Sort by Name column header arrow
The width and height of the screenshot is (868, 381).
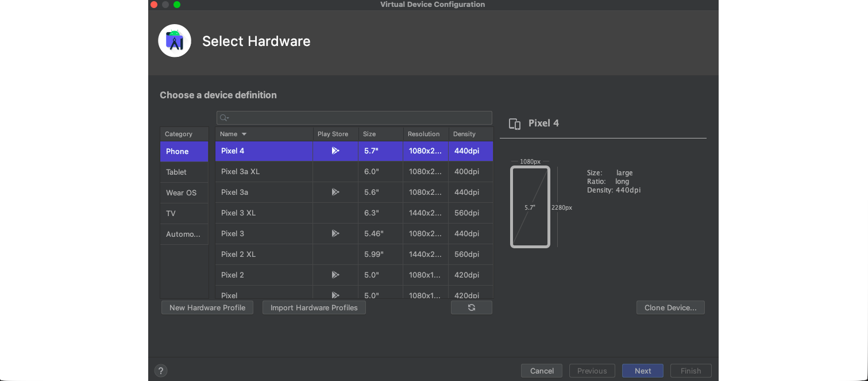click(x=244, y=134)
